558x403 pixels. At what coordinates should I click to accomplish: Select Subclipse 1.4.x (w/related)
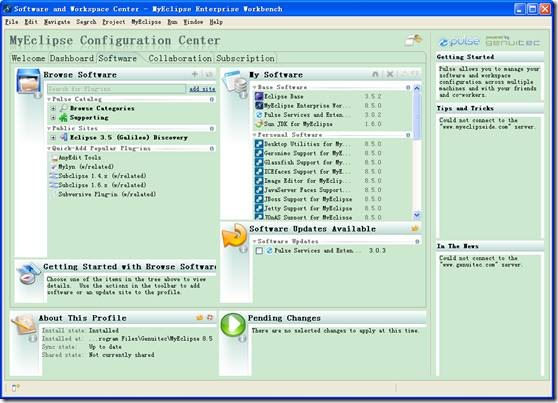pos(102,176)
